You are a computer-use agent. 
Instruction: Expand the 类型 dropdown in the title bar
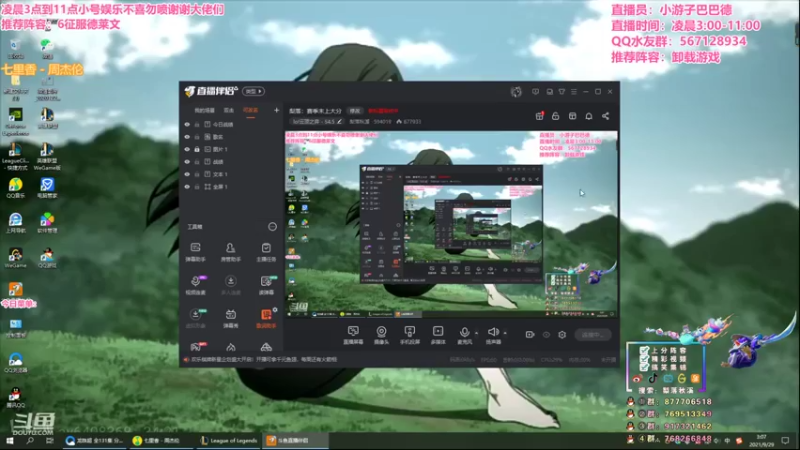(x=254, y=91)
